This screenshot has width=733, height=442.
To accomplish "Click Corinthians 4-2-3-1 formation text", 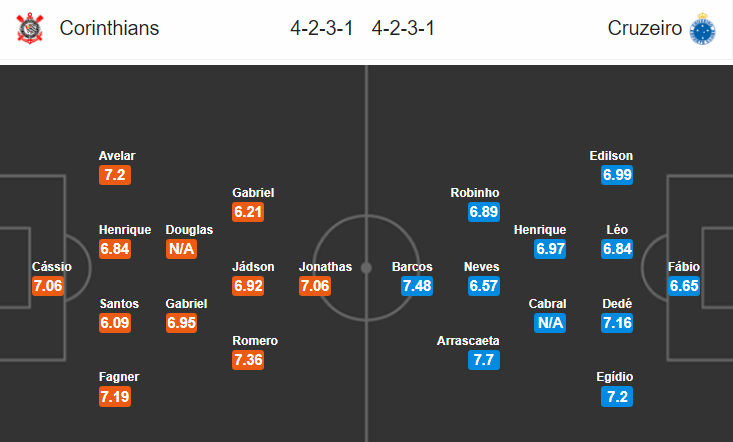I will coord(322,28).
